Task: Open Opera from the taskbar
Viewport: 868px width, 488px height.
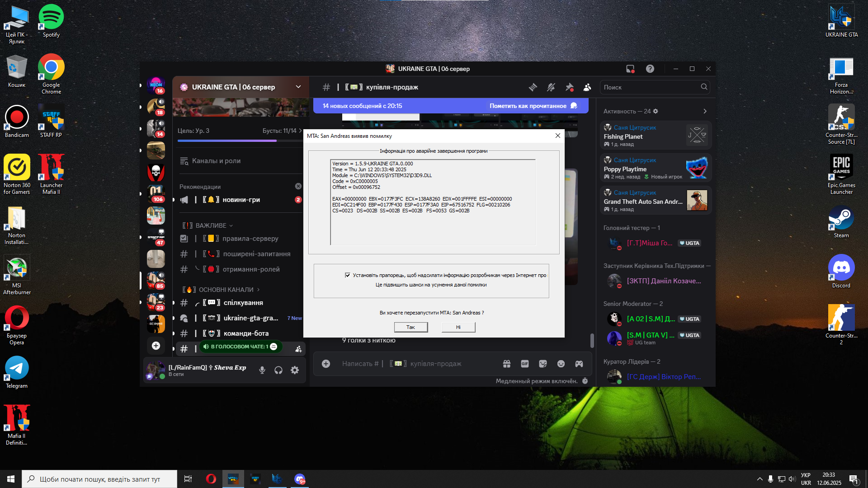Action: [x=211, y=479]
